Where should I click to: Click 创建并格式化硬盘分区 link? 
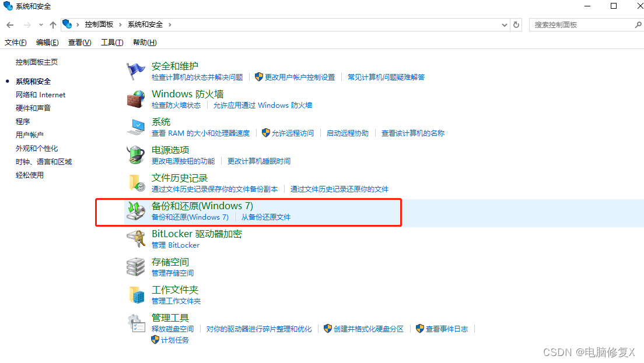click(369, 329)
